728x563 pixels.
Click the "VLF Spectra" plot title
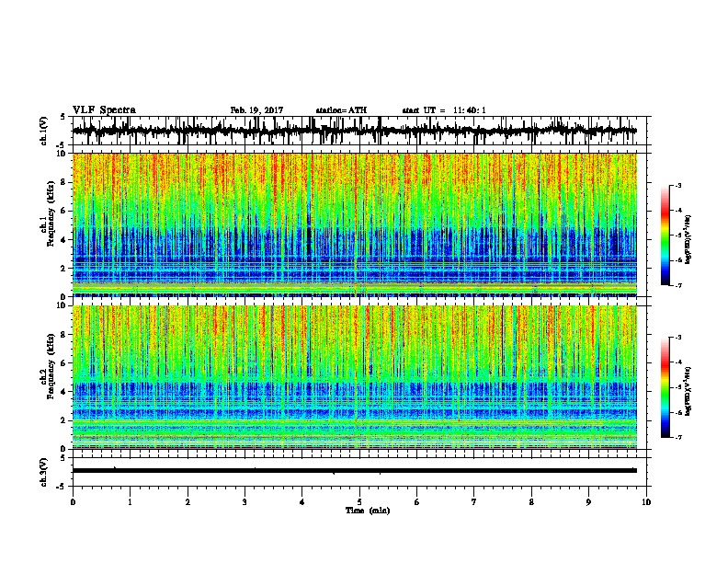click(x=104, y=110)
